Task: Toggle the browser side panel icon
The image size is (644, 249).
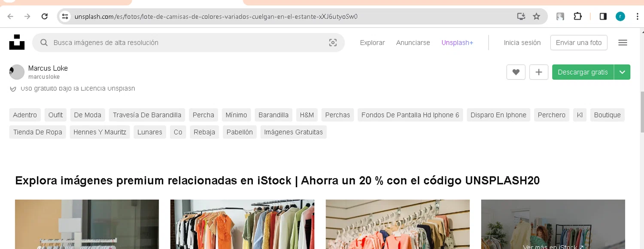Action: coord(603,16)
